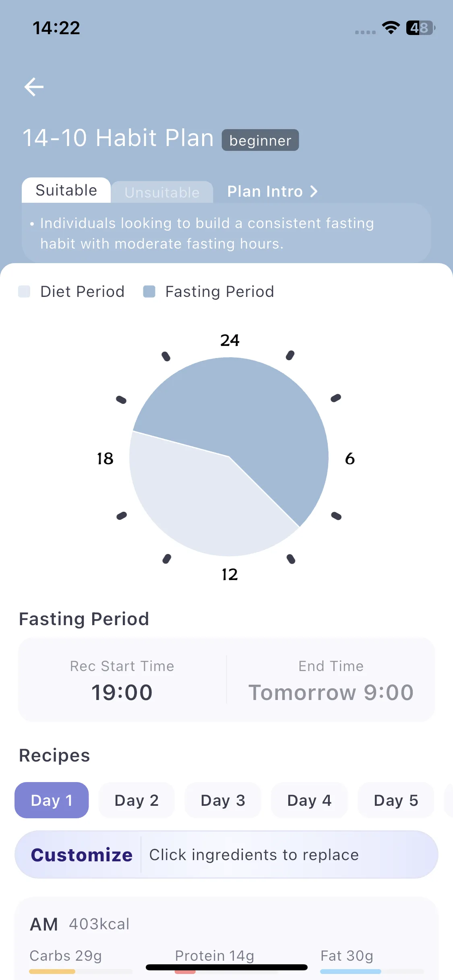Select the Day 1 recipes
The width and height of the screenshot is (453, 980).
[52, 800]
